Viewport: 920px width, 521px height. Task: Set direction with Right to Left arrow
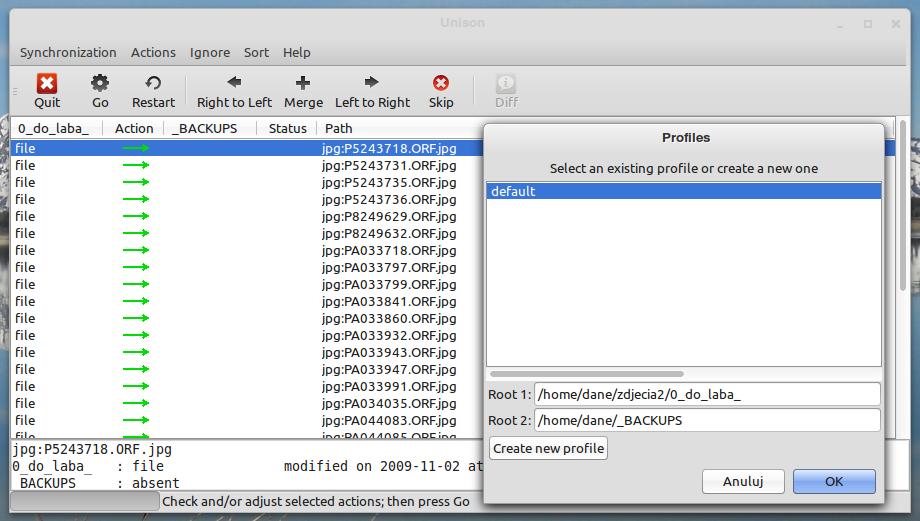point(234,82)
